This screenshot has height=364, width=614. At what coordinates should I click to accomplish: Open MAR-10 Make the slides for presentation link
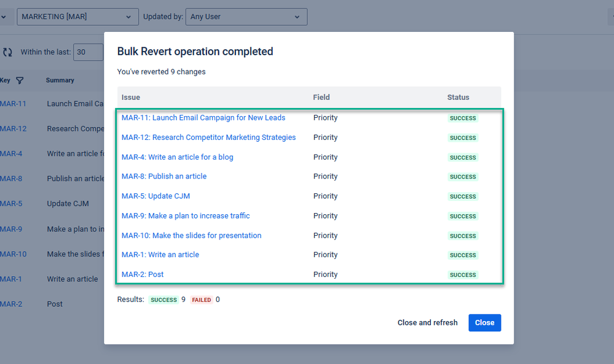point(191,235)
